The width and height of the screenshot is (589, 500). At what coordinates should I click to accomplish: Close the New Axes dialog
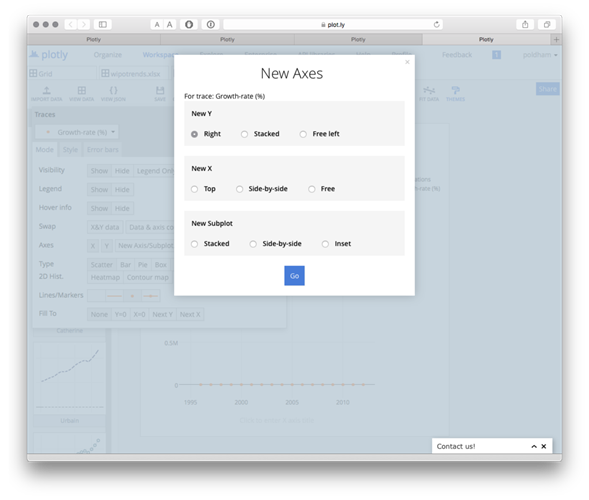(x=407, y=62)
